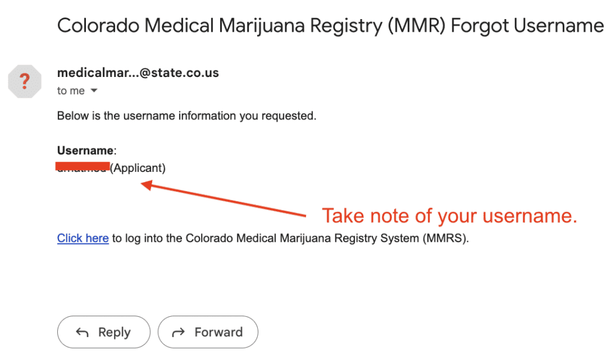Click the (Applicant) text after username
611x364 pixels.
(138, 168)
